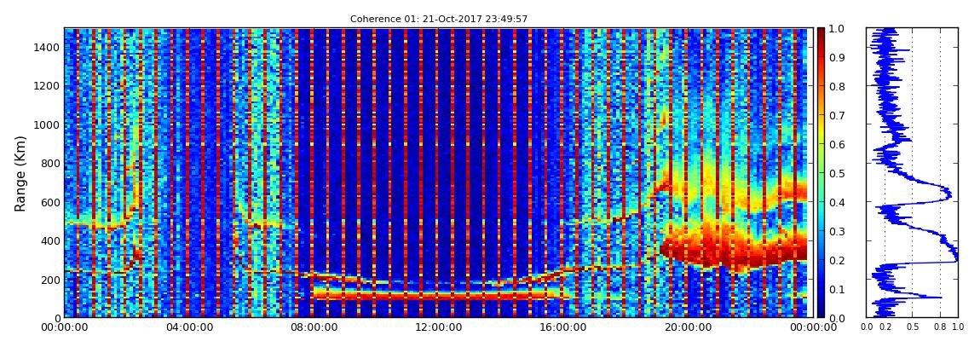Click the 0.6 label on the colorbar
Viewport: 980px width, 347px height.
pos(838,144)
